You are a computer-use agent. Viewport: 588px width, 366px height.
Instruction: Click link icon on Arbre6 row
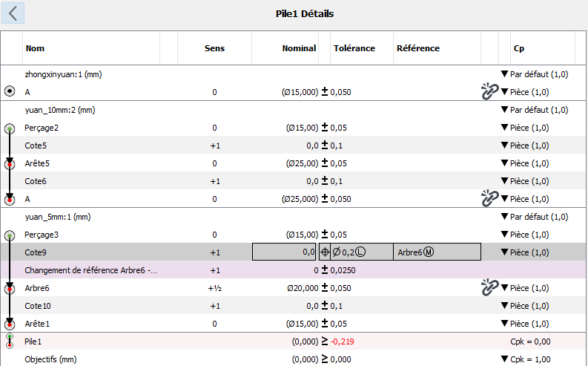490,287
